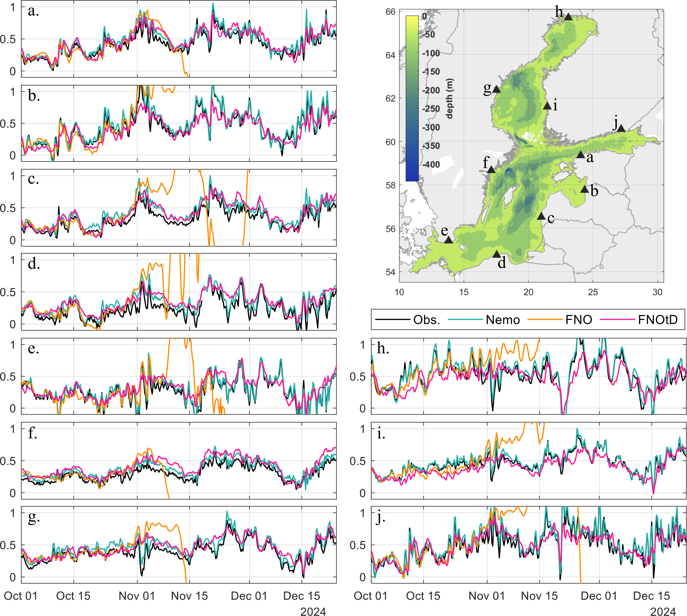Click the Obs. legend entry
This screenshot has height=616, width=687.
tap(426, 320)
